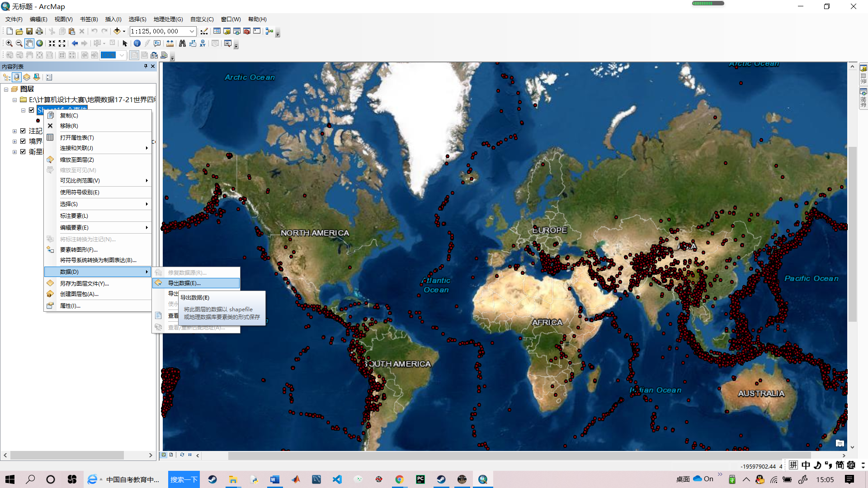Select the Zoom Out tool
The image size is (868, 488).
[x=19, y=43]
